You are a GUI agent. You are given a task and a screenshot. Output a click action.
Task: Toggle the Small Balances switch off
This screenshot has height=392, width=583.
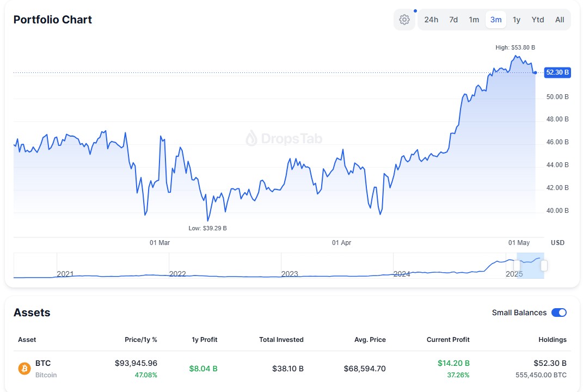[559, 313]
